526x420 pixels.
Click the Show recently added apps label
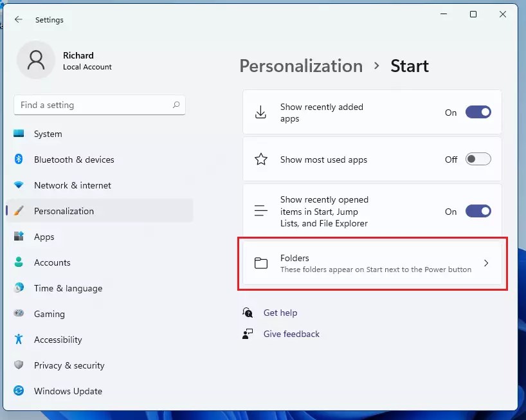pos(322,113)
